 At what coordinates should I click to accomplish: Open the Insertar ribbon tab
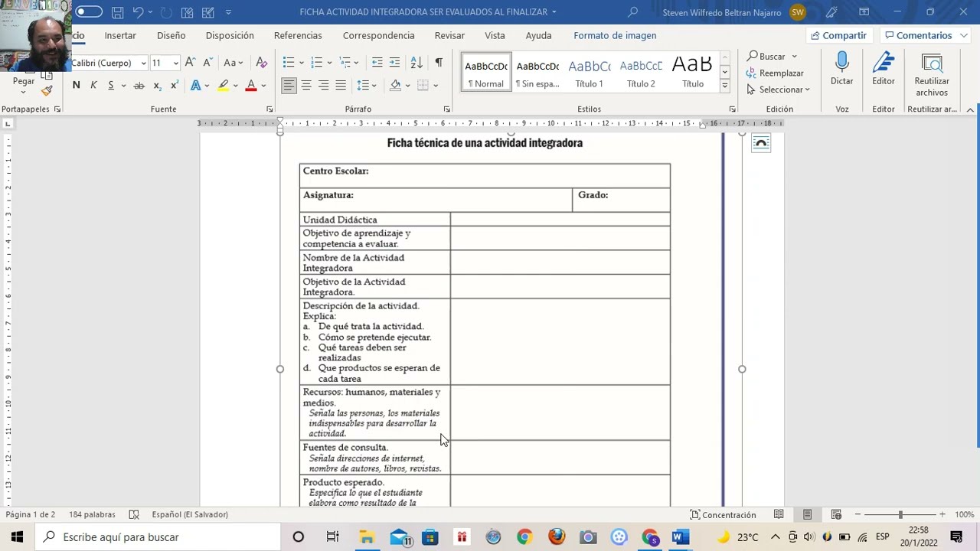coord(120,35)
